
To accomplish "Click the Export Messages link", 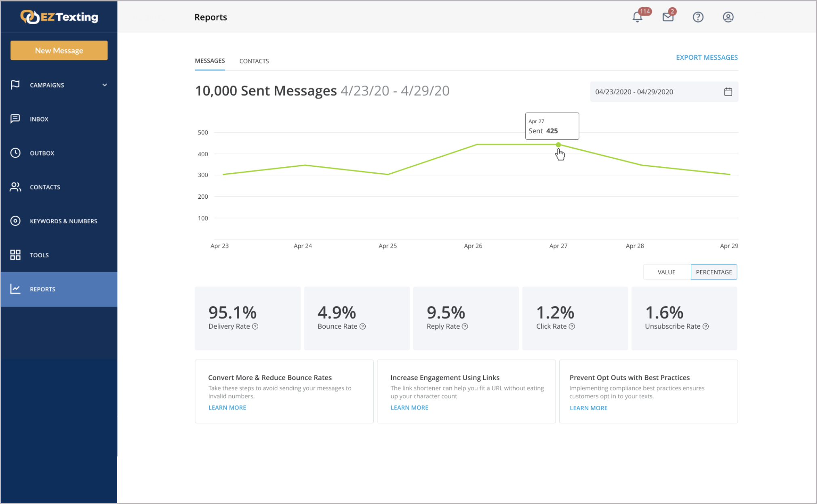I will [x=707, y=57].
